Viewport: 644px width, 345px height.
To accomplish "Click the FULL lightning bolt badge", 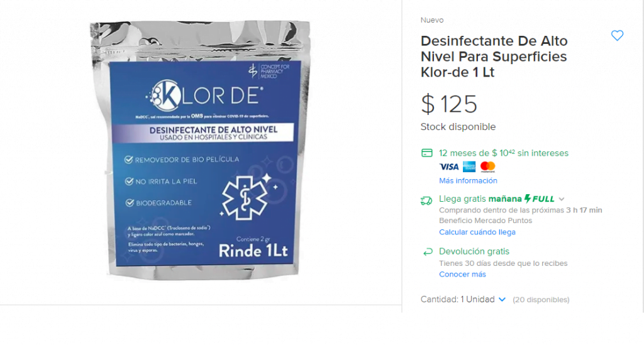I will pos(539,199).
